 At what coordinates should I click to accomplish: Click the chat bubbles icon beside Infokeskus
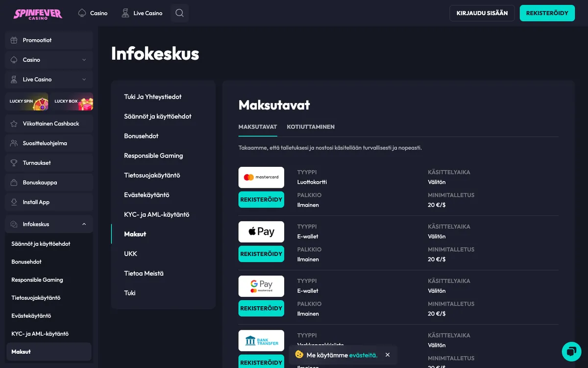click(x=14, y=224)
